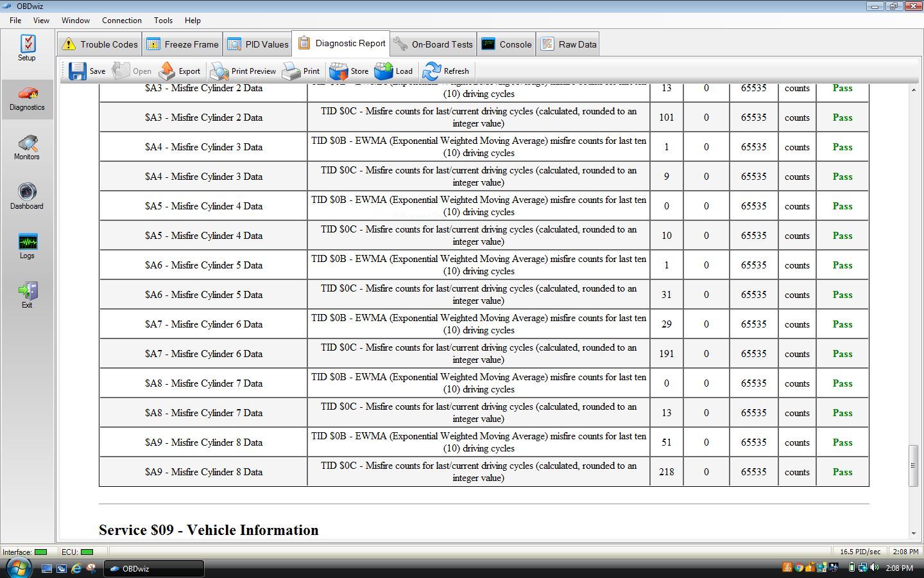
Task: Open the Connection menu
Action: point(121,20)
